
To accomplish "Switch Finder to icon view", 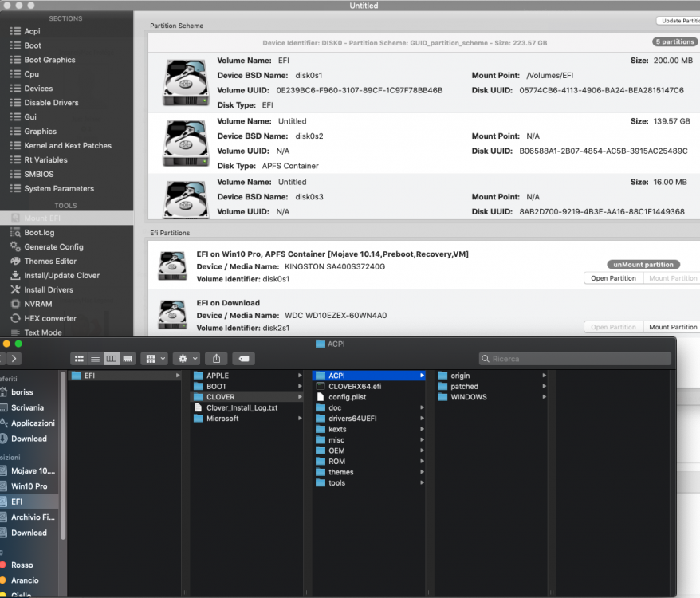I will pos(79,359).
